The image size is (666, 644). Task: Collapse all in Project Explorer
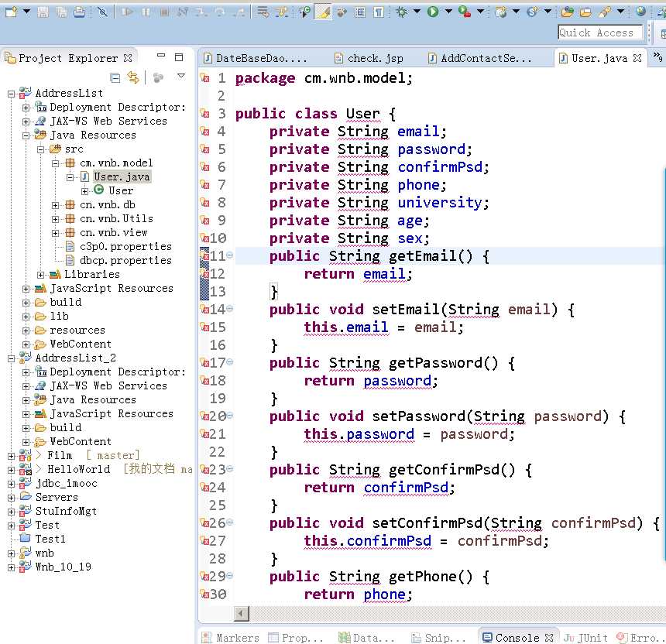point(115,77)
